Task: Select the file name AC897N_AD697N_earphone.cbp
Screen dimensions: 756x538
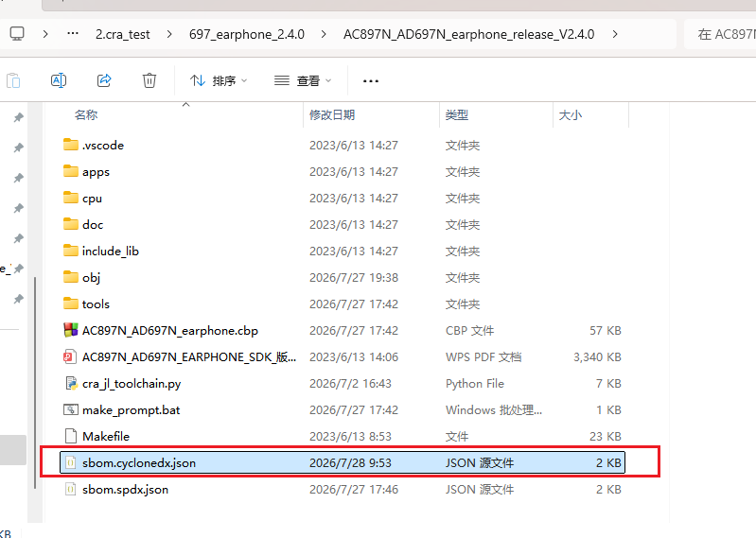Action: (x=170, y=331)
